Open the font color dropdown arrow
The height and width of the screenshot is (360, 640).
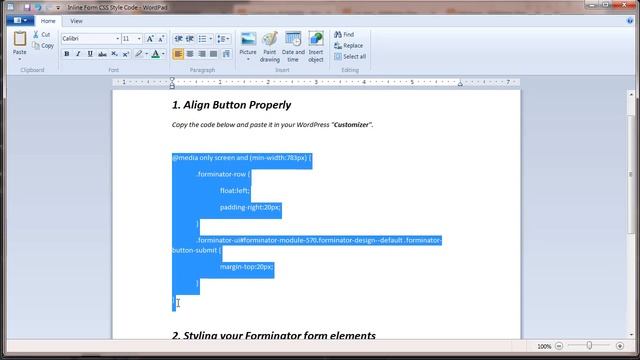[x=163, y=54]
